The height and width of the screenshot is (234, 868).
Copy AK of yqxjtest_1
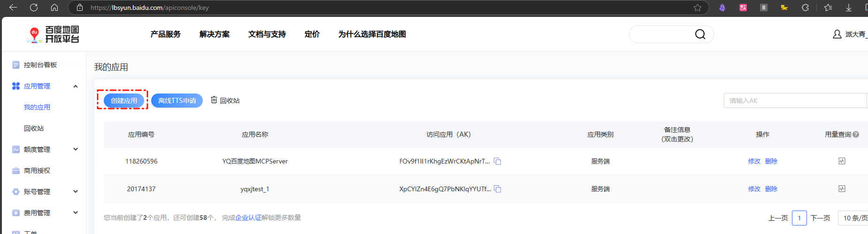tap(498, 189)
